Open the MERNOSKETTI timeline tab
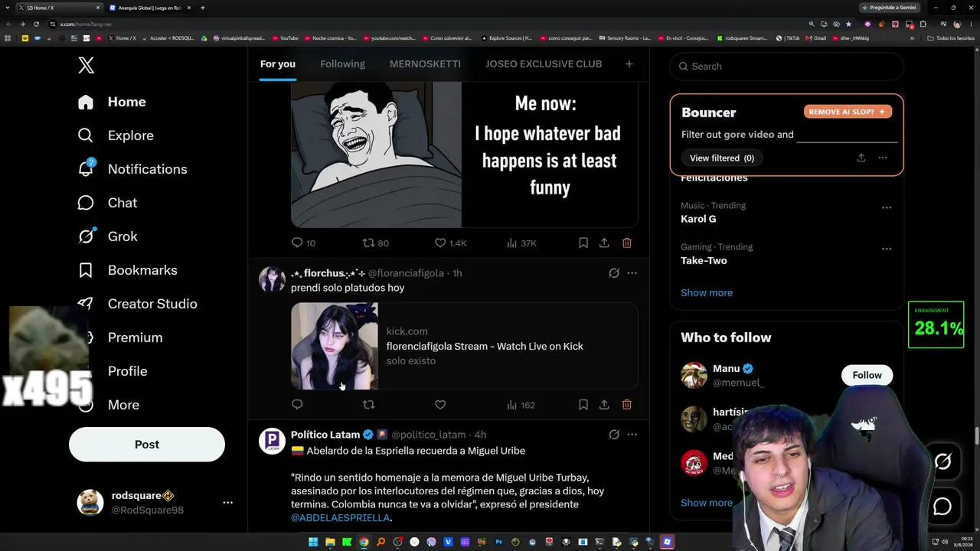 [425, 64]
